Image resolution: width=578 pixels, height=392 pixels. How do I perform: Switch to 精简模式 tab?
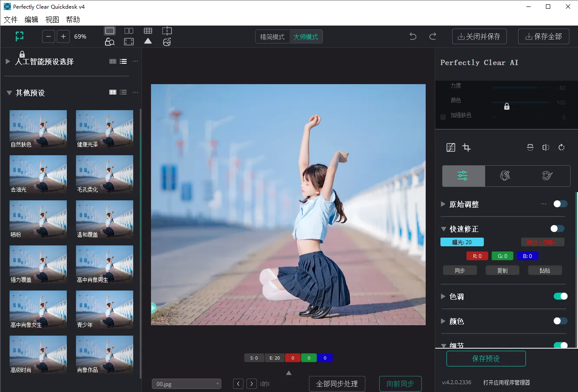click(x=272, y=37)
